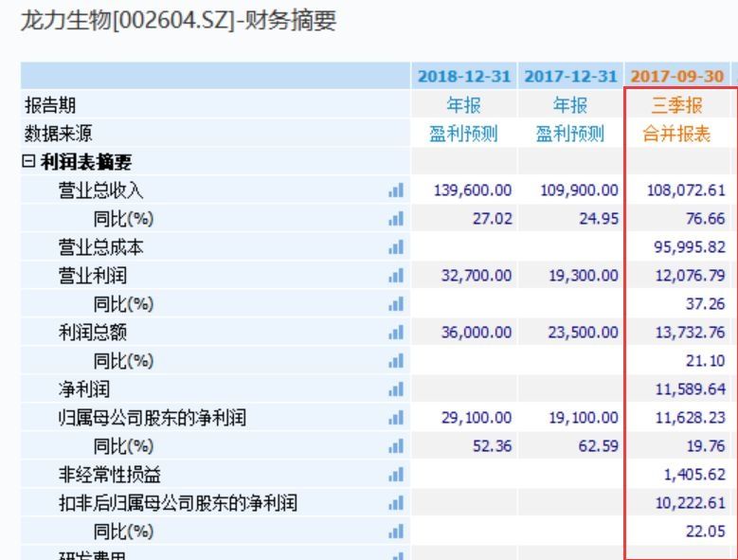This screenshot has width=738, height=560.
Task: Select growth value 24.95
Action: pos(599,218)
